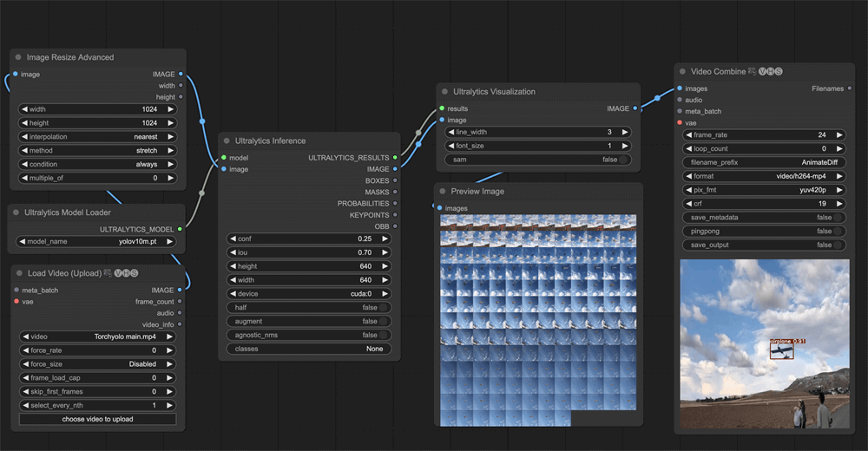
Task: Collapse the Video Combine node dot
Action: [x=682, y=71]
